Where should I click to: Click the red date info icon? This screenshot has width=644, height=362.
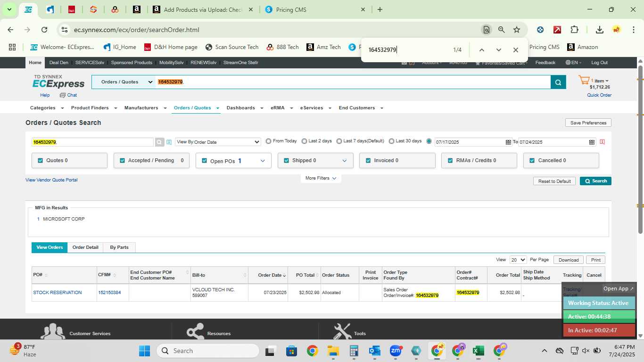click(602, 142)
